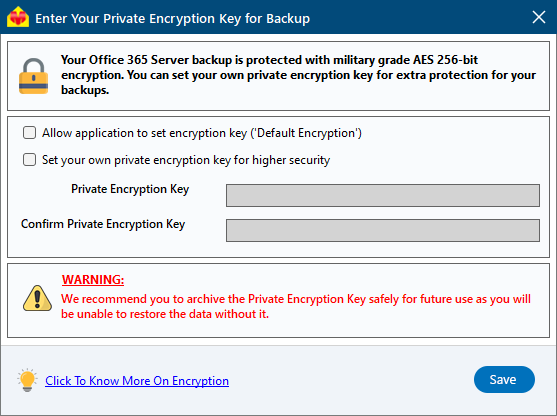Screen dimensions: 557x416
Task: Click the Private Encryption Key field
Action: click(x=383, y=195)
